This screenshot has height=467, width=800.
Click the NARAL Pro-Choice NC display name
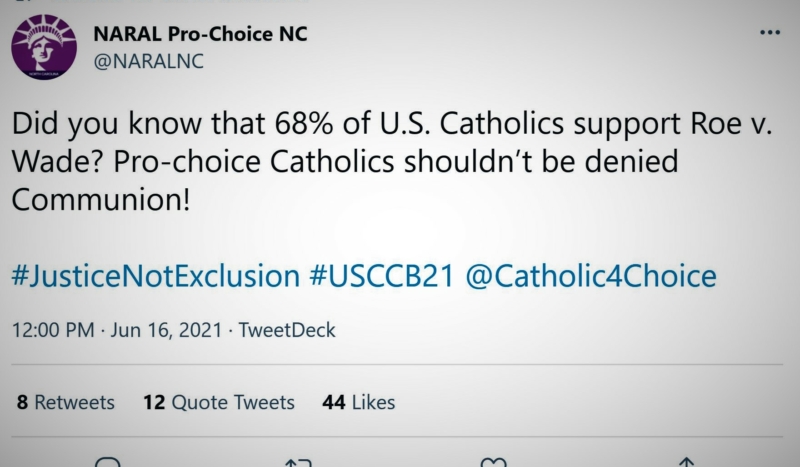[201, 34]
